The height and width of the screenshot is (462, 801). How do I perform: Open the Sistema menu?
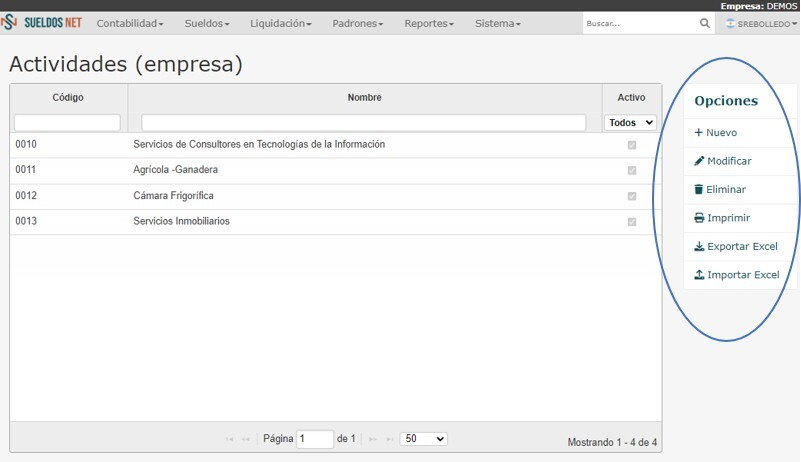(498, 24)
